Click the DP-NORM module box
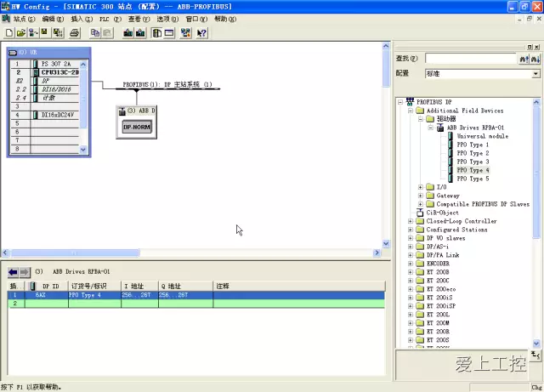Image resolution: width=544 pixels, height=392 pixels. coord(137,127)
